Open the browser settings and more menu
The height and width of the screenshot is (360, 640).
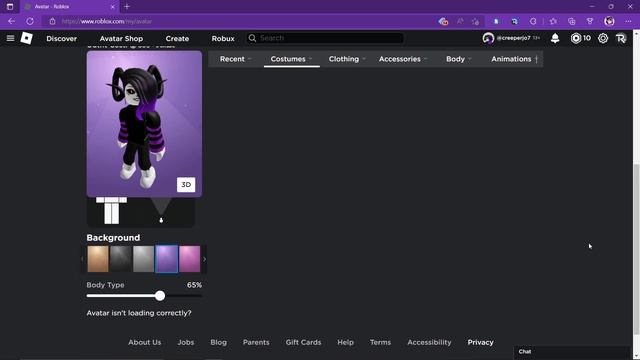point(628,21)
